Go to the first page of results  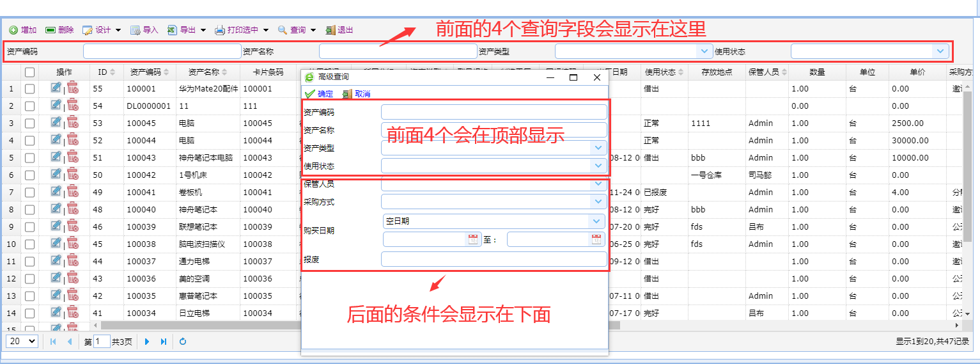(x=53, y=342)
